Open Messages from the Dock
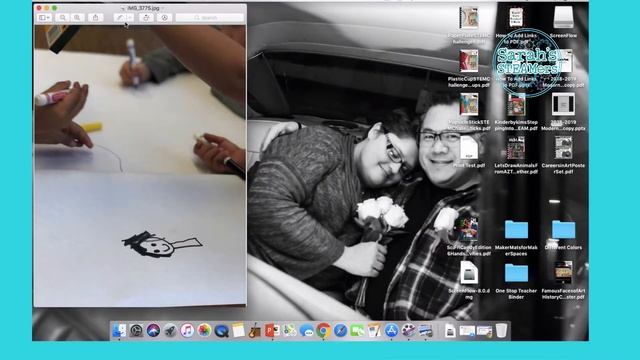This screenshot has height=360, width=640. 306,330
